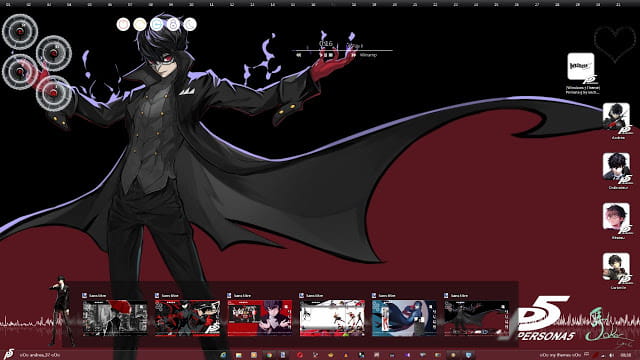Select the red and black Joker window preview
The image size is (640, 360).
click(187, 318)
